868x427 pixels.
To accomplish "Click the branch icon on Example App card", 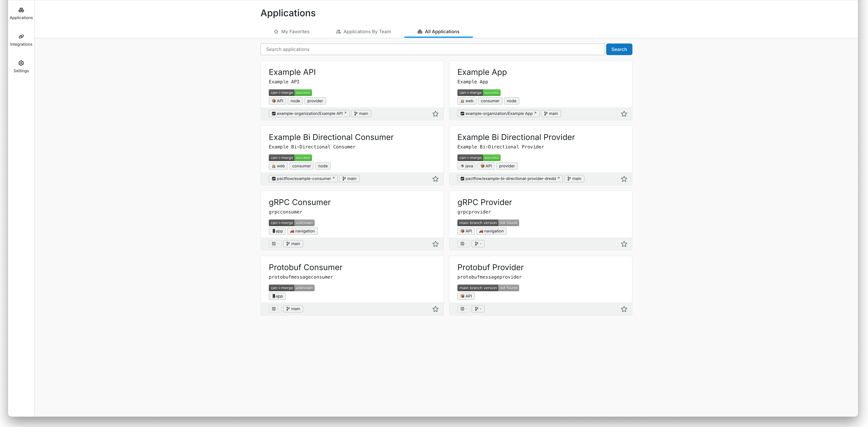I will pos(545,113).
